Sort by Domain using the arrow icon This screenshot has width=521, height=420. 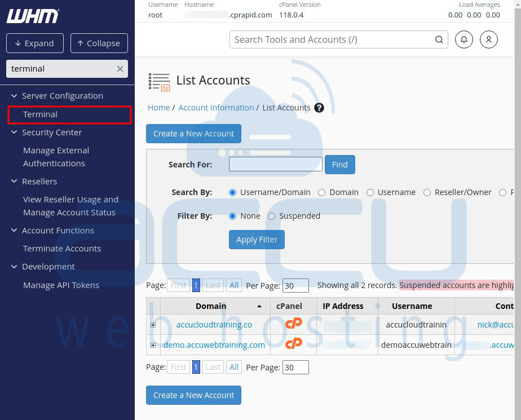pos(259,306)
